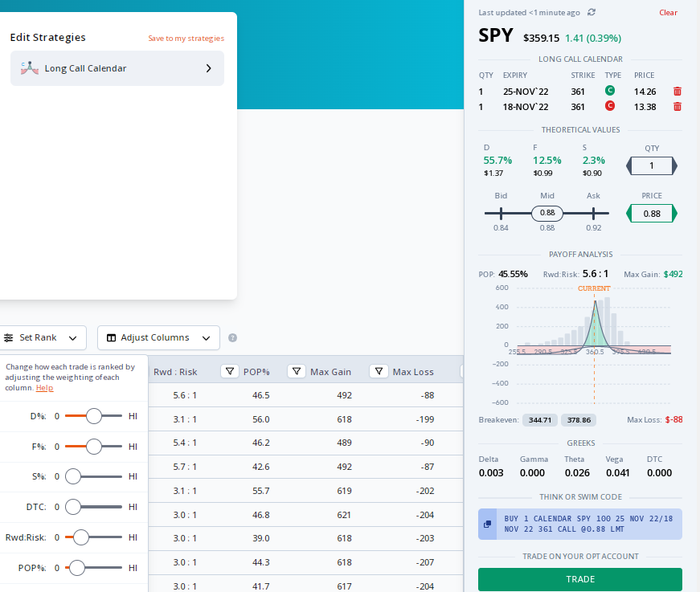Adjust the DTC weighting slider
This screenshot has height=592, width=700.
click(73, 507)
